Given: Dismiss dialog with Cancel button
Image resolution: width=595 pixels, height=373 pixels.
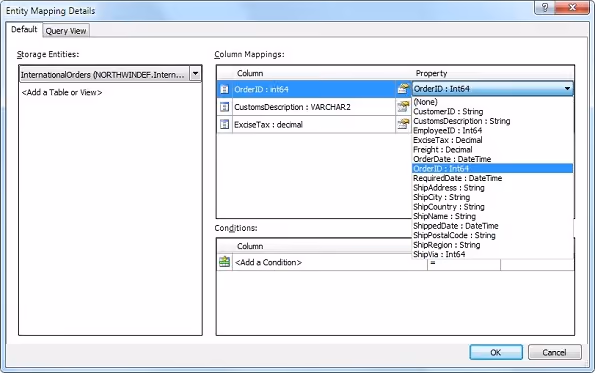Looking at the screenshot, I should pyautogui.click(x=554, y=352).
